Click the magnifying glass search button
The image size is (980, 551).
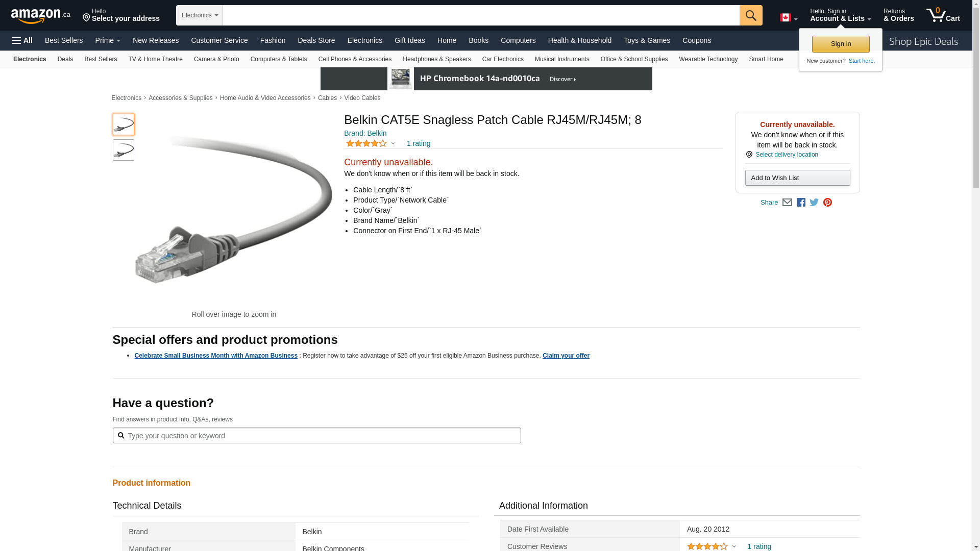pyautogui.click(x=750, y=15)
